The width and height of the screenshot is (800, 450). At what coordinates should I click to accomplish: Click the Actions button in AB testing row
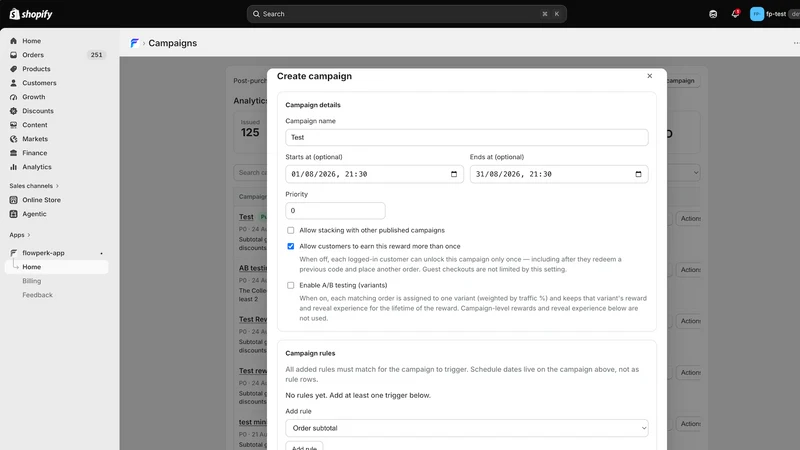689,269
